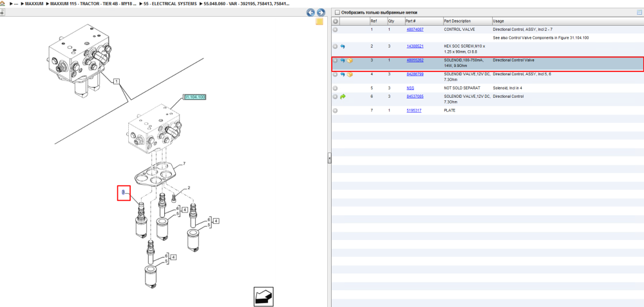Click the gray circle icon for PLATE row
This screenshot has width=644, height=307.
click(335, 111)
